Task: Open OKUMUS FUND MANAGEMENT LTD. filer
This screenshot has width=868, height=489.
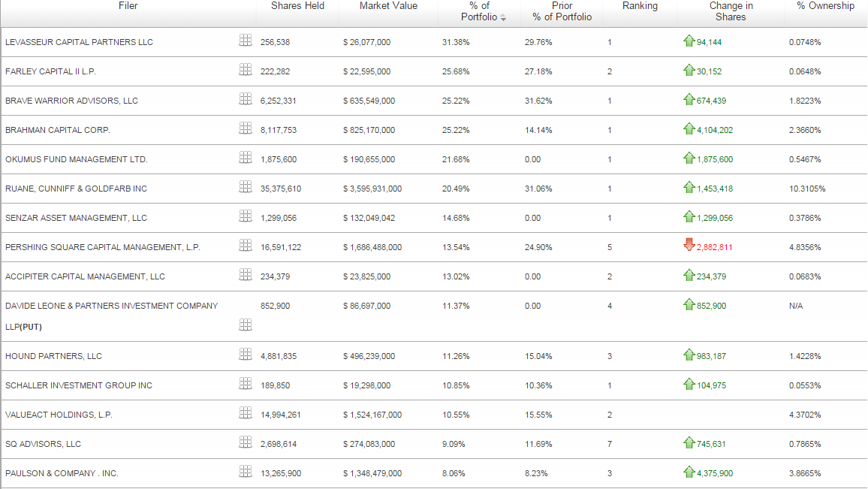Action: [77, 159]
